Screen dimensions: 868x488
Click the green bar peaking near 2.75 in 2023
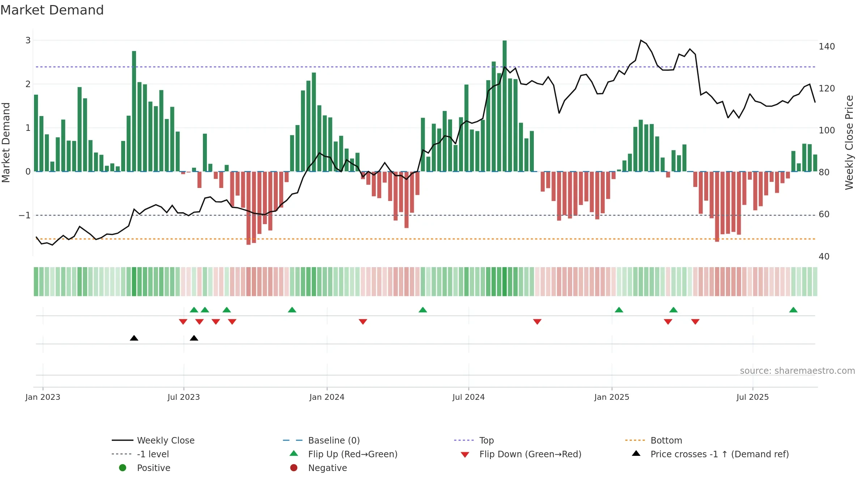[x=134, y=111]
